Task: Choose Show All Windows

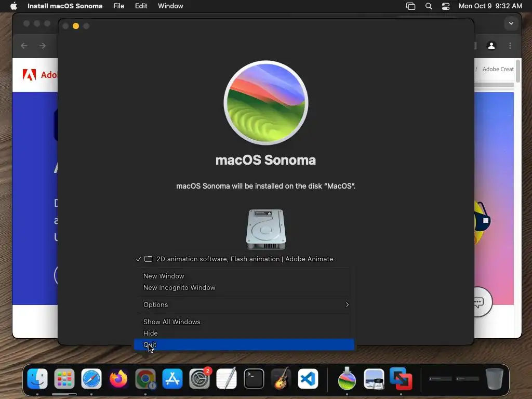Action: (x=244, y=322)
